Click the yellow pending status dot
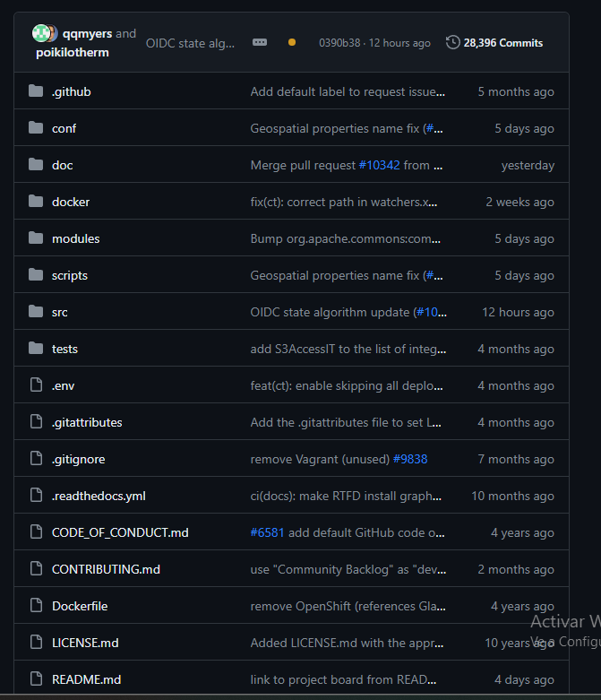601x700 pixels. 291,42
